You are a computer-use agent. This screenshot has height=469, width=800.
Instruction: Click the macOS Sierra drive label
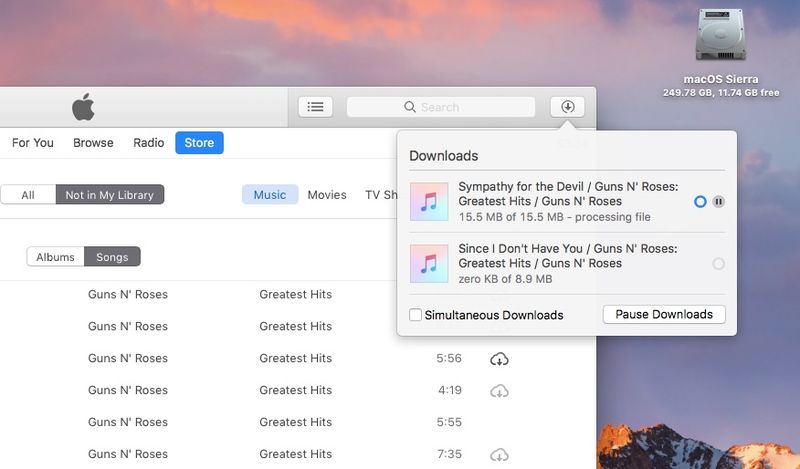coord(720,79)
